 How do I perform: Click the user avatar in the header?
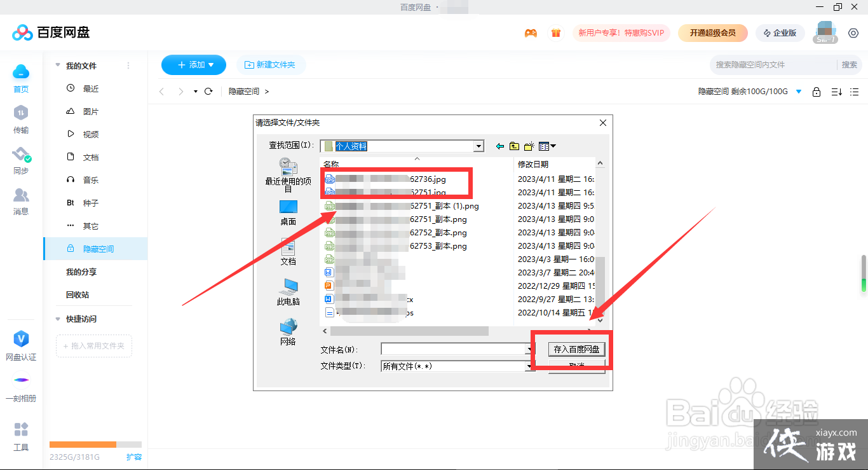tap(825, 32)
